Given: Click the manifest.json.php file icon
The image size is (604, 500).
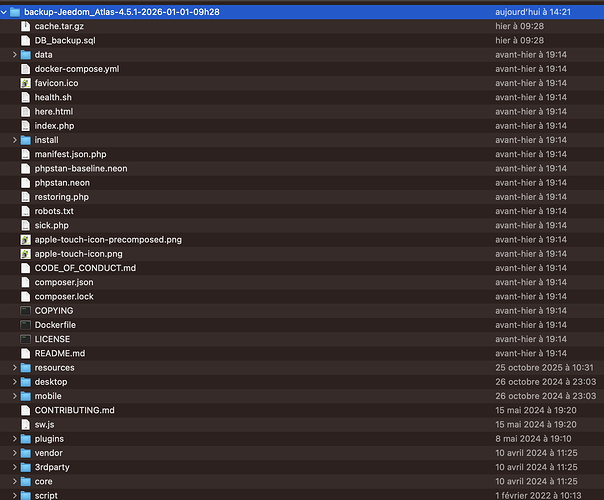Looking at the screenshot, I should pos(25,154).
